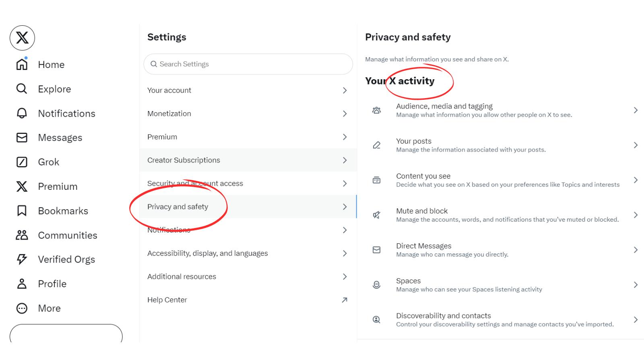Expand Audience, media and tagging chevron

point(636,110)
